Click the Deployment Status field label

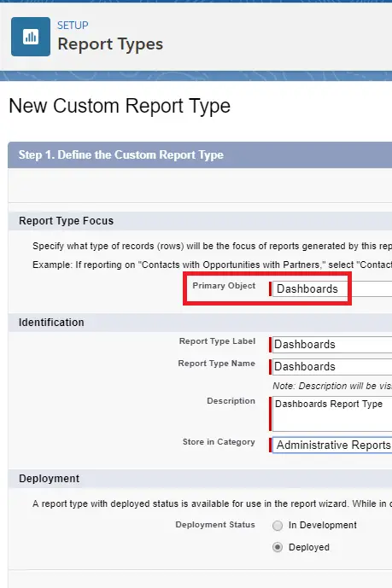click(x=215, y=525)
